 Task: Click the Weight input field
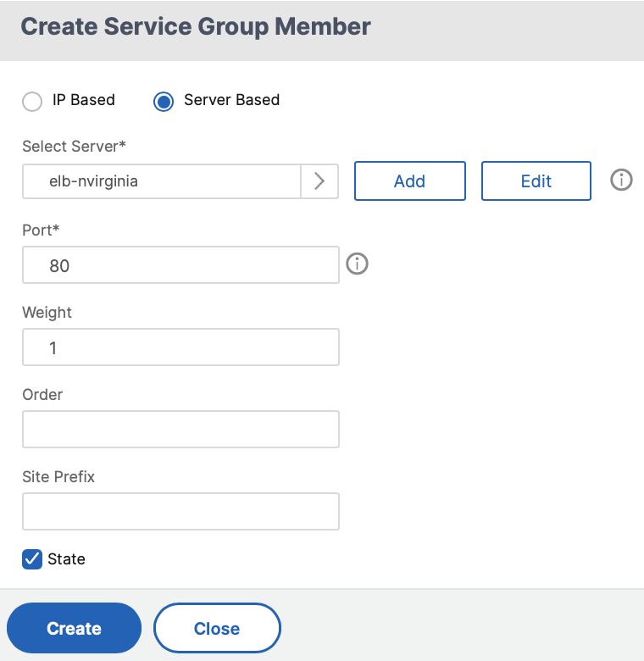(180, 347)
